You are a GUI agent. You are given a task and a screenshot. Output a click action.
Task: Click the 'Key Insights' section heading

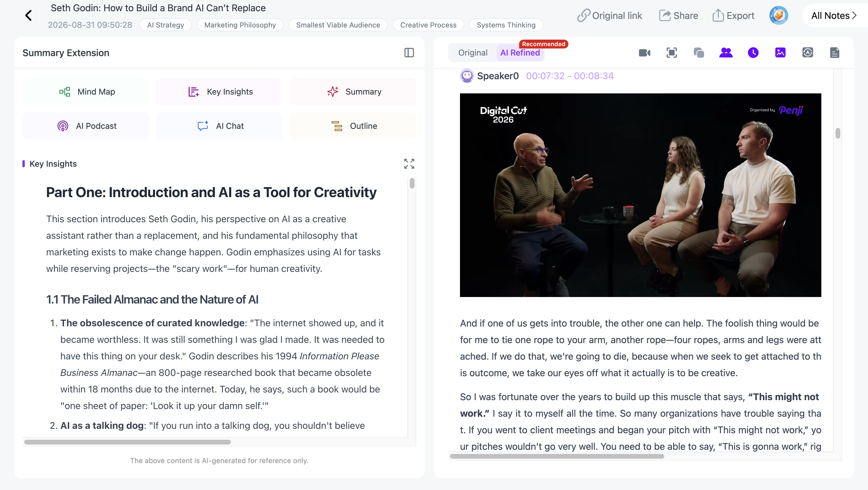tap(53, 163)
